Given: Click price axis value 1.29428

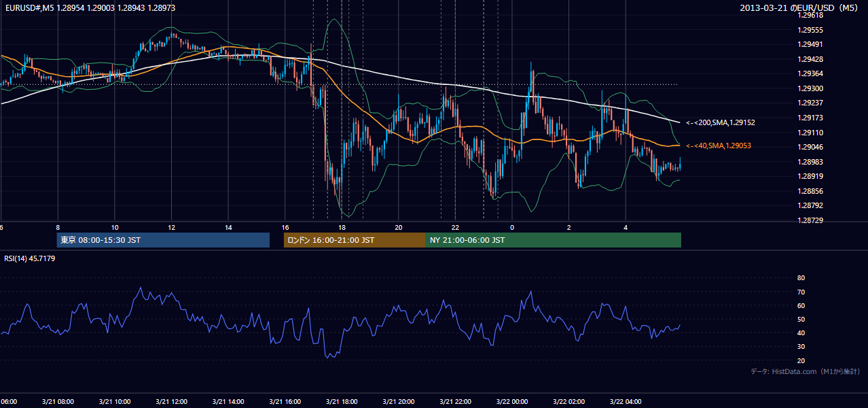Looking at the screenshot, I should coord(811,59).
